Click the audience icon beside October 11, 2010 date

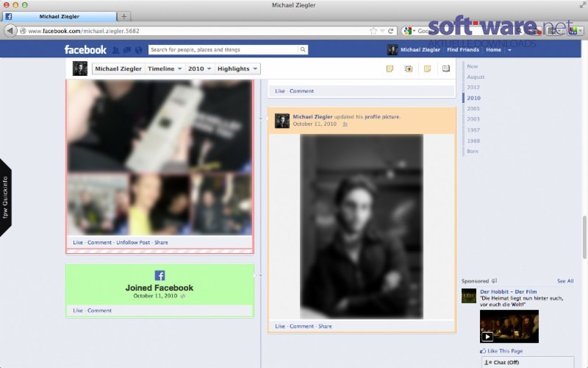[x=345, y=124]
